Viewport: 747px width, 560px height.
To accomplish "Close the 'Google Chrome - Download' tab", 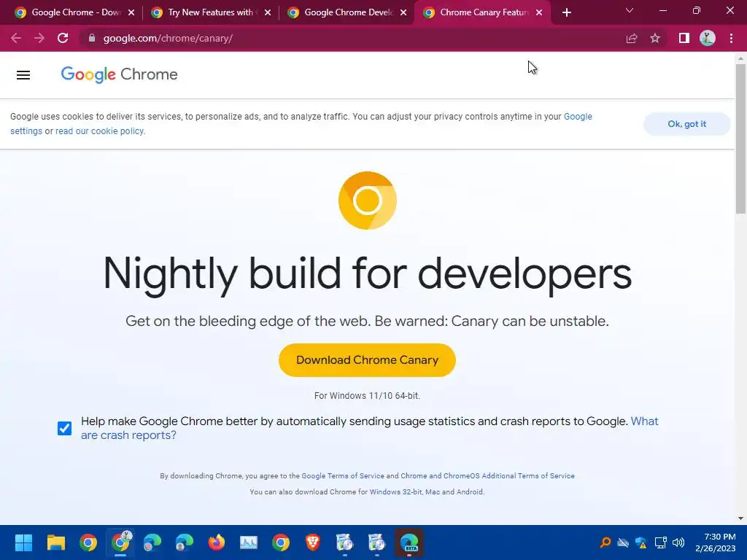I will (x=131, y=12).
